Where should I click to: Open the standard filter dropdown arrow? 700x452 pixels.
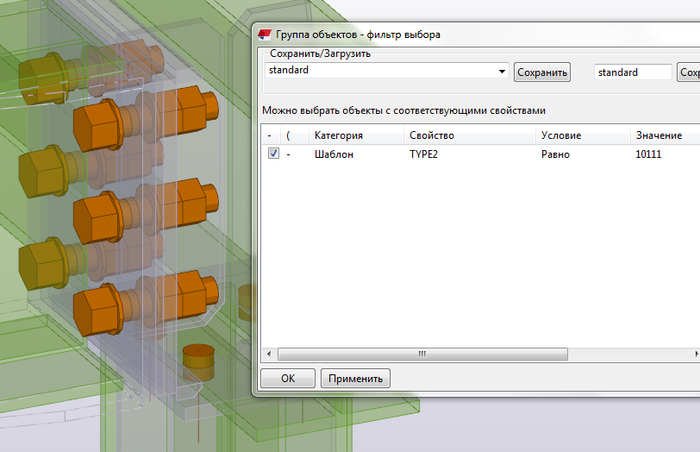tap(502, 71)
